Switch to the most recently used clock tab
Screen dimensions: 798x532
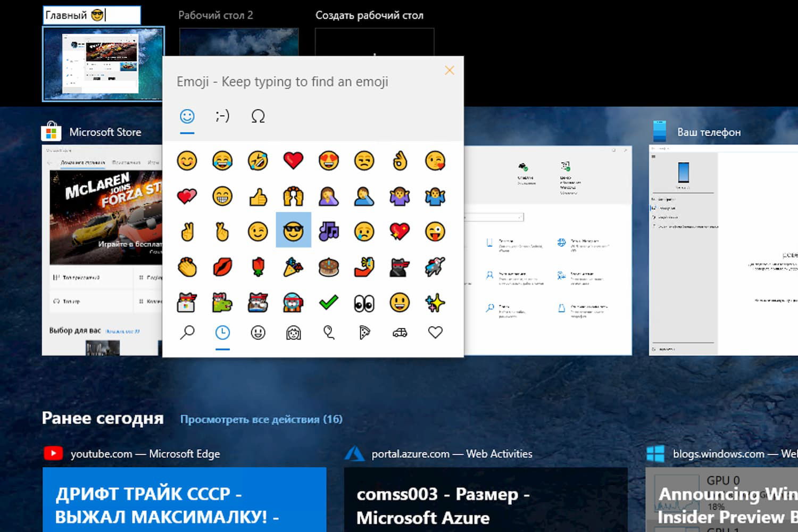(222, 332)
